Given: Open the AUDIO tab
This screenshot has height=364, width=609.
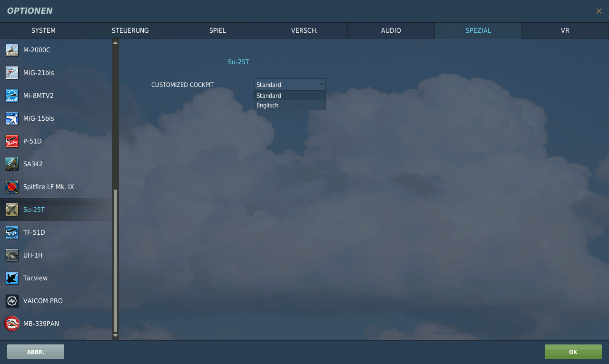Looking at the screenshot, I should tap(391, 30).
